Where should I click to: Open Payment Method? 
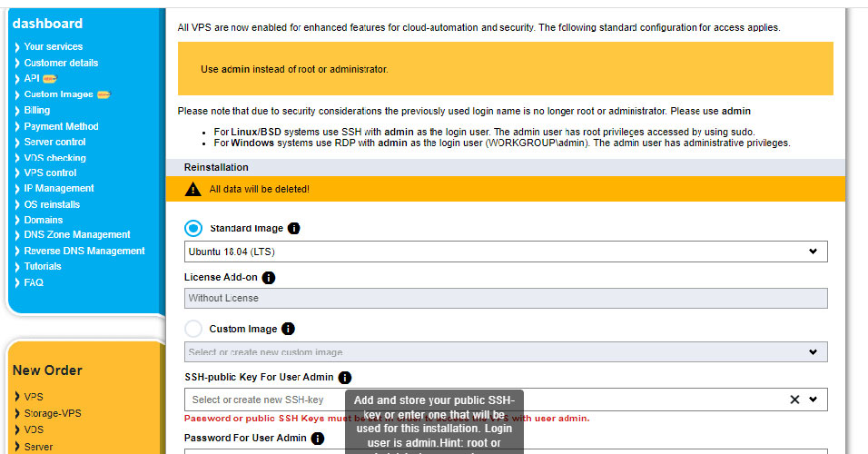click(61, 126)
